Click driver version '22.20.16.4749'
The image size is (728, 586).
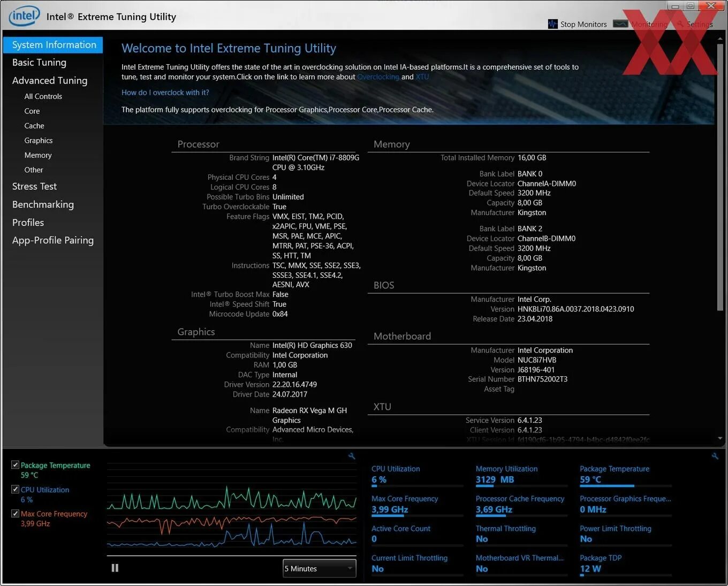(x=294, y=385)
